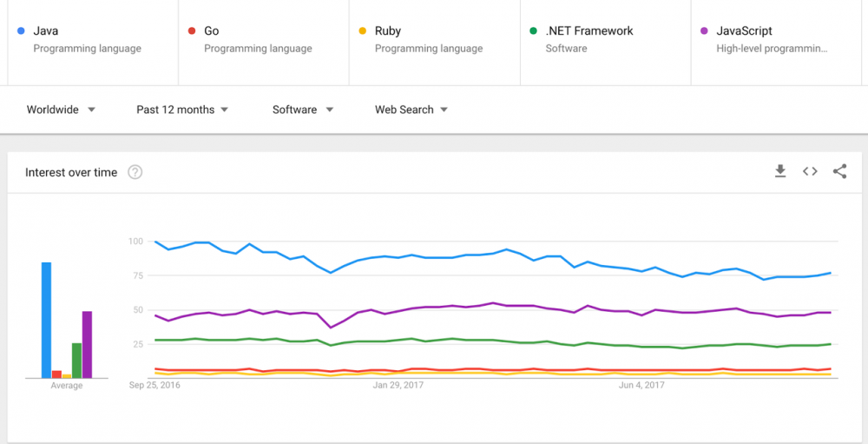Click the share icon
This screenshot has width=868, height=444.
tap(839, 171)
